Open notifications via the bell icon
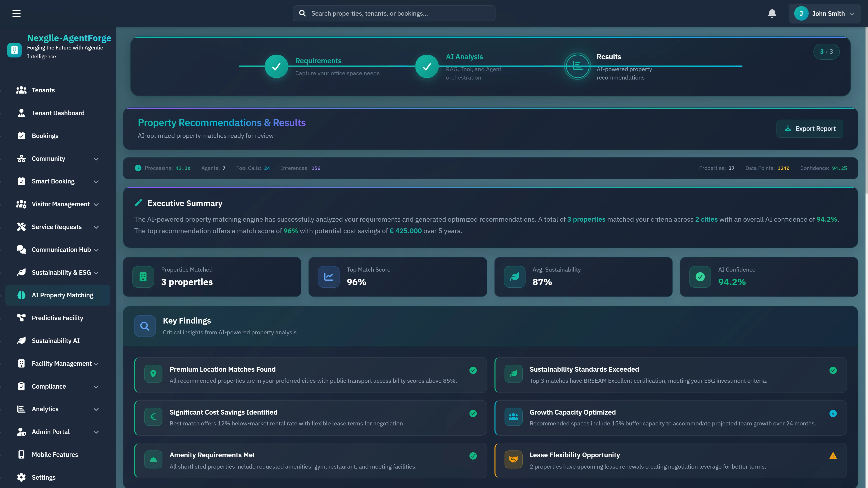The height and width of the screenshot is (488, 868). pyautogui.click(x=772, y=14)
